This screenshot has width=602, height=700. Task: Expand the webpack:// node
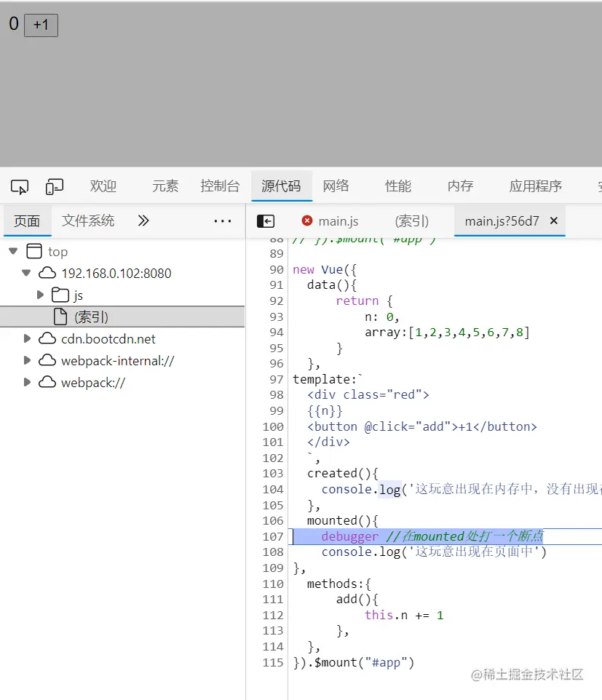tap(27, 382)
